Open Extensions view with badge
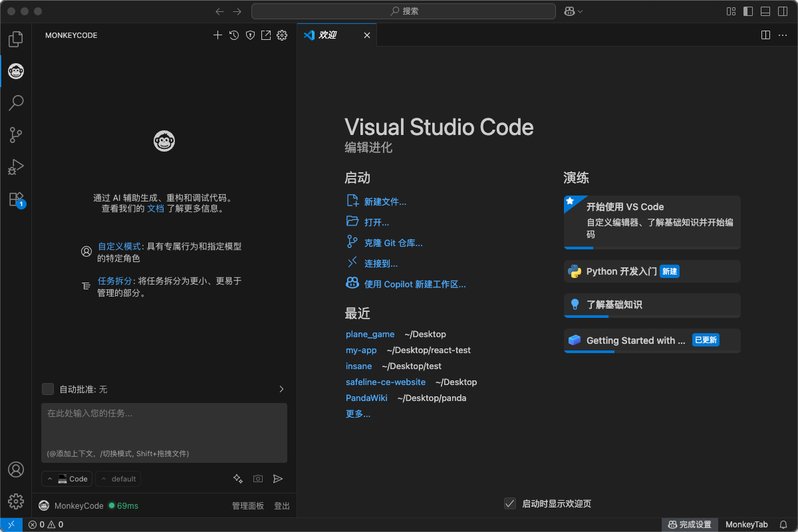Image resolution: width=798 pixels, height=532 pixels. tap(16, 199)
